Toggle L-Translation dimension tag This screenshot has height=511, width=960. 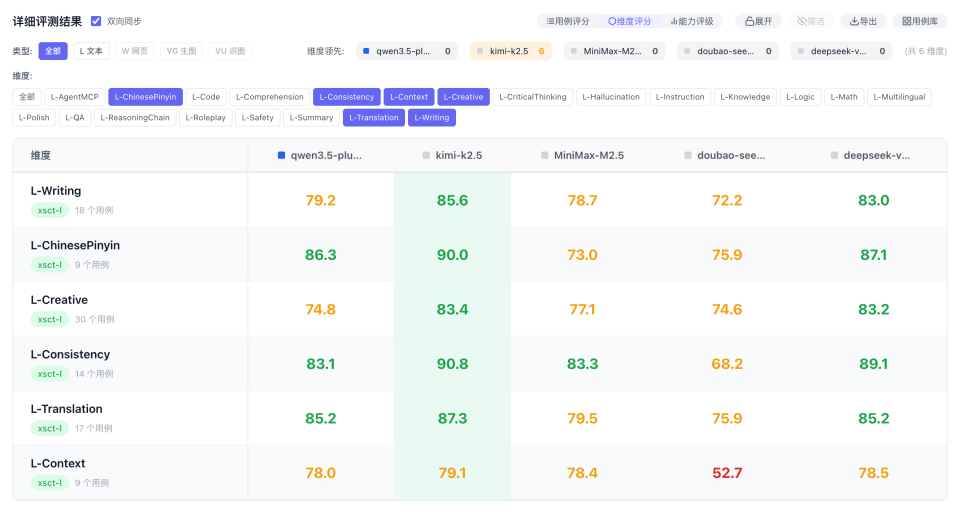374,117
